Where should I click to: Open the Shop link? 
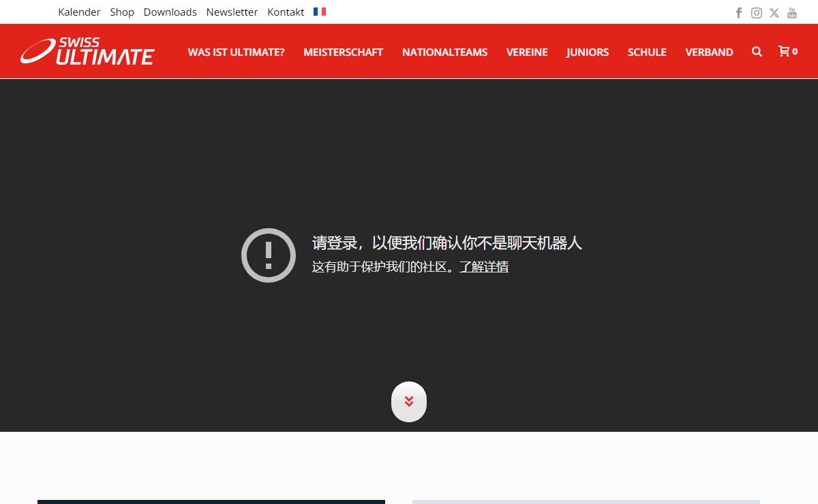[x=122, y=12]
